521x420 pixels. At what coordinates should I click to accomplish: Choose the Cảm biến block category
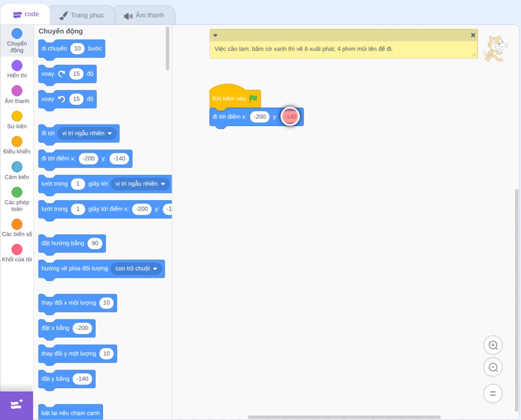coord(17,171)
